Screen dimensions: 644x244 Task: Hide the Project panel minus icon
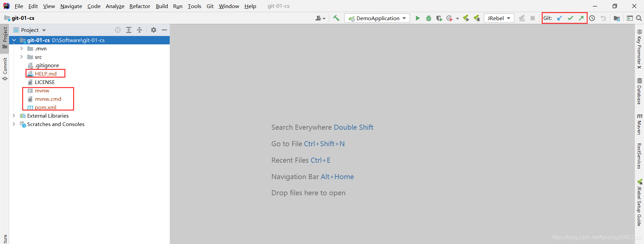point(164,30)
